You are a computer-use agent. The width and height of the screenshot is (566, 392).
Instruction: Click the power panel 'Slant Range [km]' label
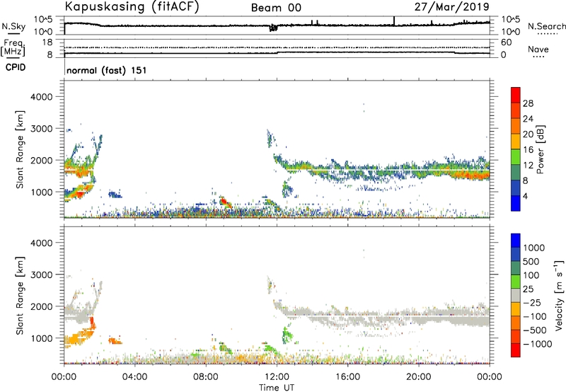point(20,149)
